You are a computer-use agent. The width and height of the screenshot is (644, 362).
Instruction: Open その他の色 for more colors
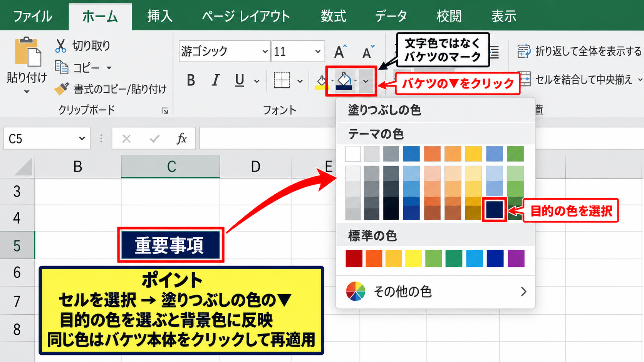click(x=436, y=292)
